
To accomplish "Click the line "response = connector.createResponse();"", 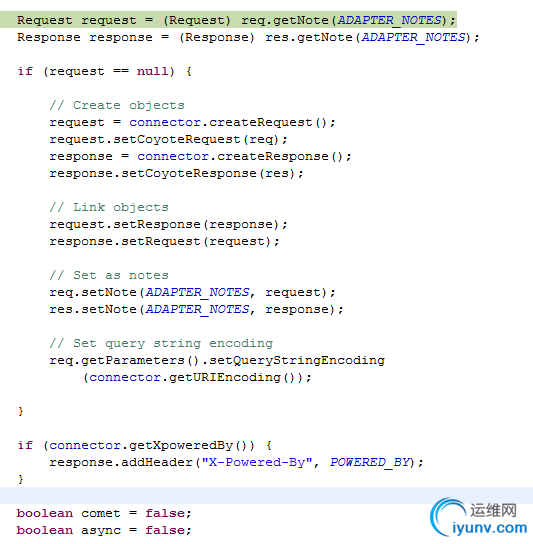I will point(200,156).
